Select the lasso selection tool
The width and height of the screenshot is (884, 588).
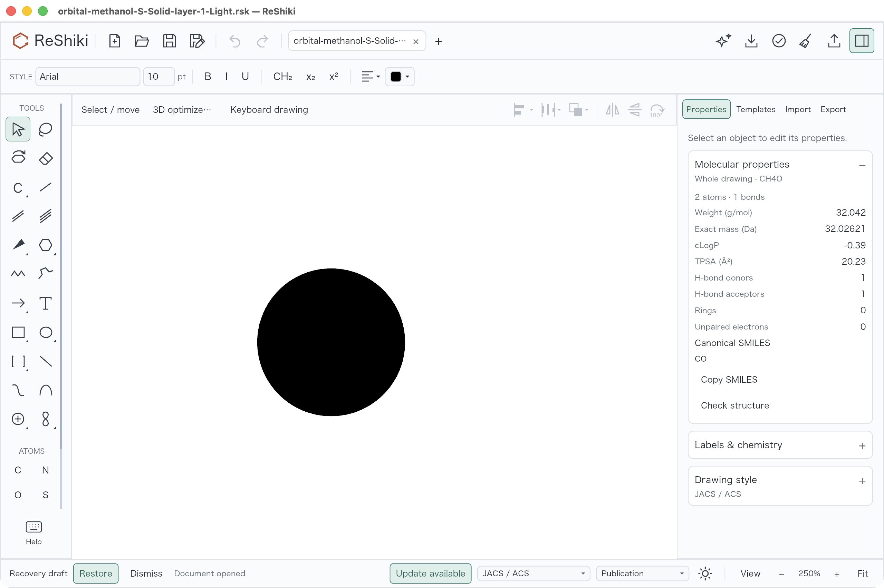pyautogui.click(x=45, y=129)
